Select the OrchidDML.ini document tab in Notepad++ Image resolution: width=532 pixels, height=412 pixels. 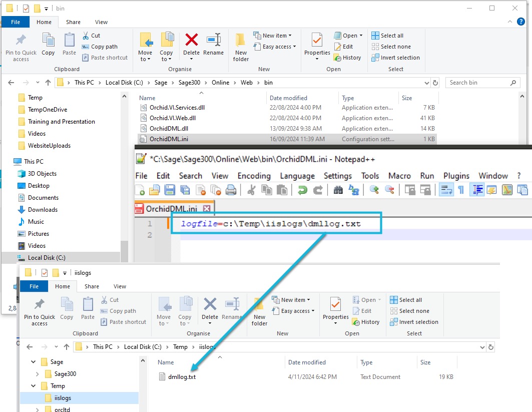coord(171,209)
